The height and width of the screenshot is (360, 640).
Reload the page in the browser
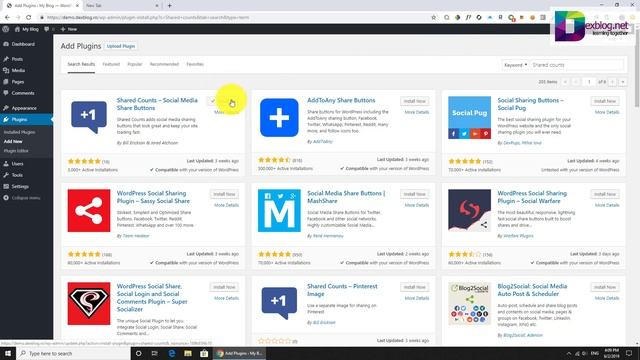[x=29, y=18]
